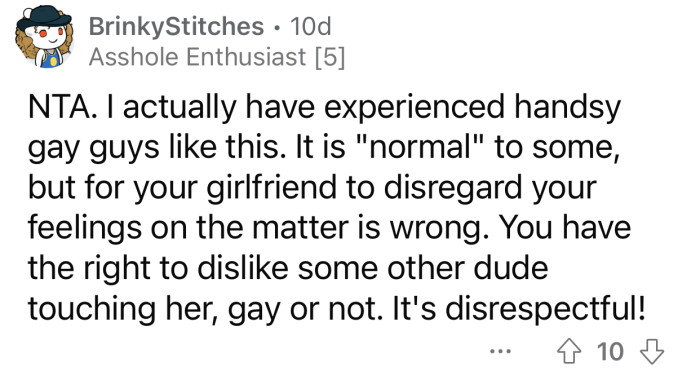This screenshot has height=380, width=700.
Task: Click "handsy" in the first comment line
Action: [x=567, y=107]
